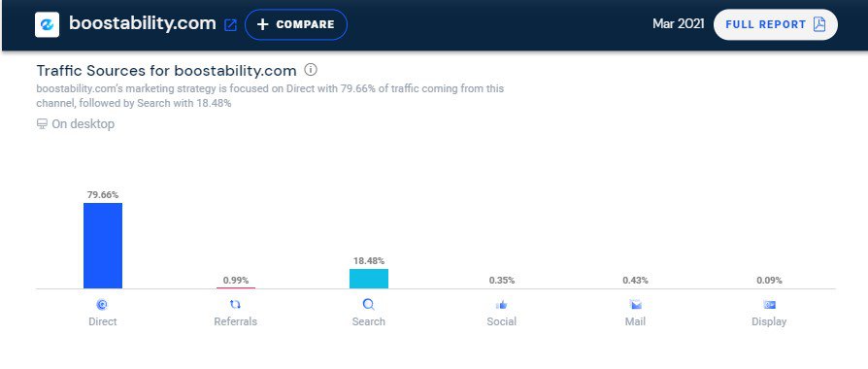Click the Compare button

[295, 24]
